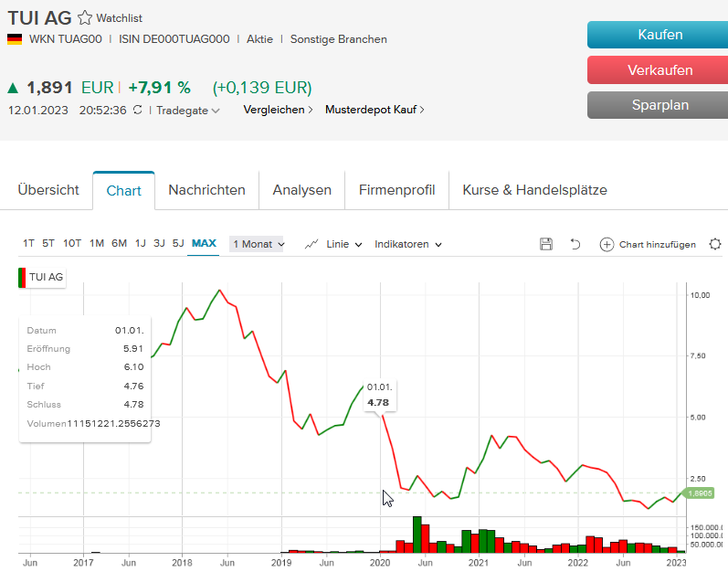Click the Kaufen button
Viewport: 728px width, 572px height.
[659, 35]
